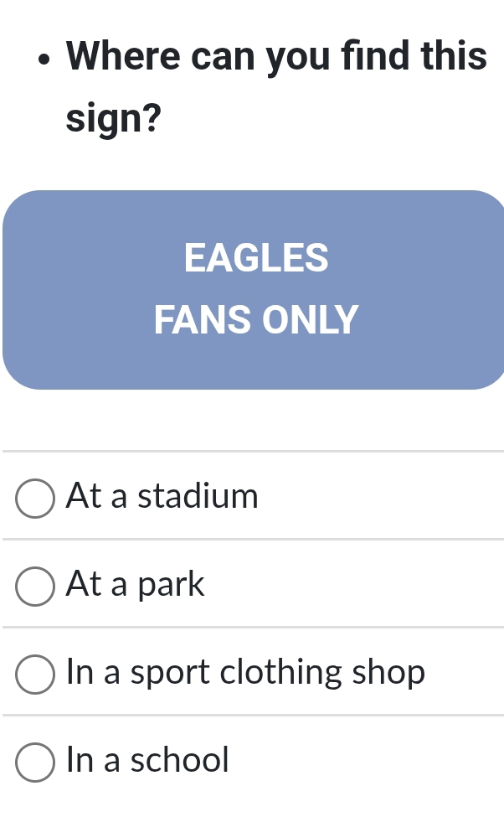Click the second answer row
This screenshot has height=817, width=504.
coord(251,585)
